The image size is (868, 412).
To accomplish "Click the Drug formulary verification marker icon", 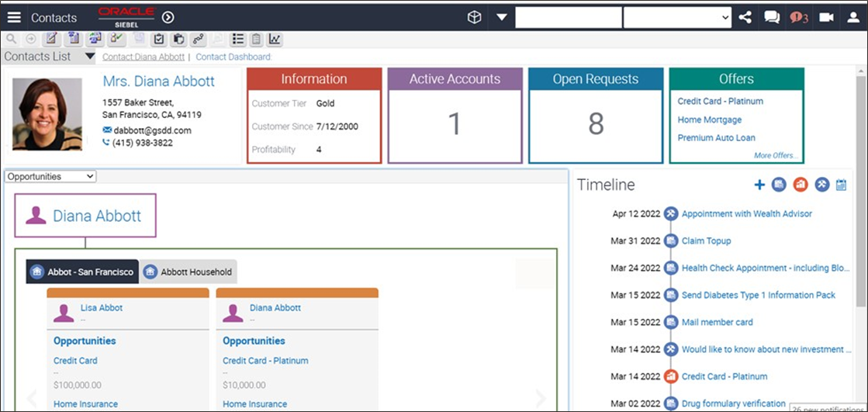I will [x=671, y=403].
